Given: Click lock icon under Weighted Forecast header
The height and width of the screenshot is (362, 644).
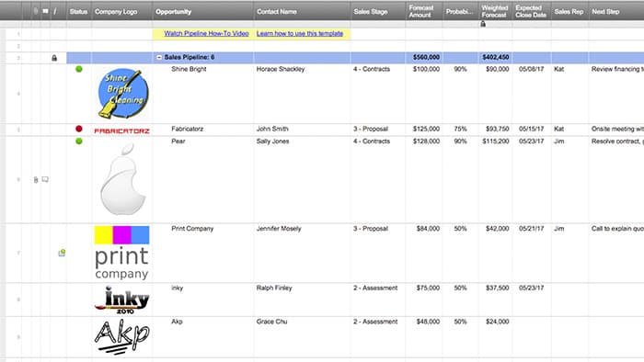Looking at the screenshot, I should click(483, 24).
